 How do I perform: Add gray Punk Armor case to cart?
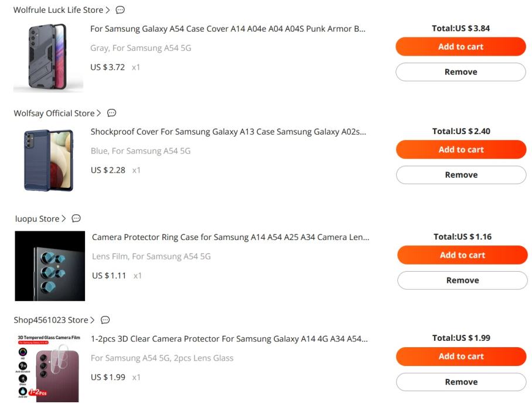point(461,47)
